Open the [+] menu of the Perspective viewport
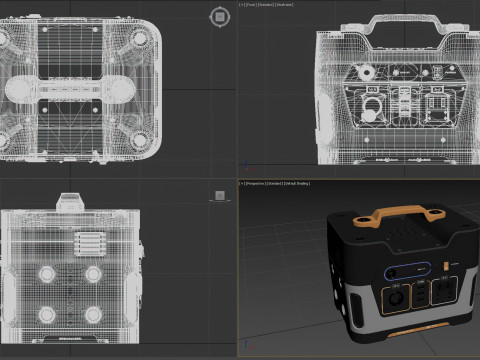Viewport: 480px width, 360px height. pyautogui.click(x=242, y=184)
